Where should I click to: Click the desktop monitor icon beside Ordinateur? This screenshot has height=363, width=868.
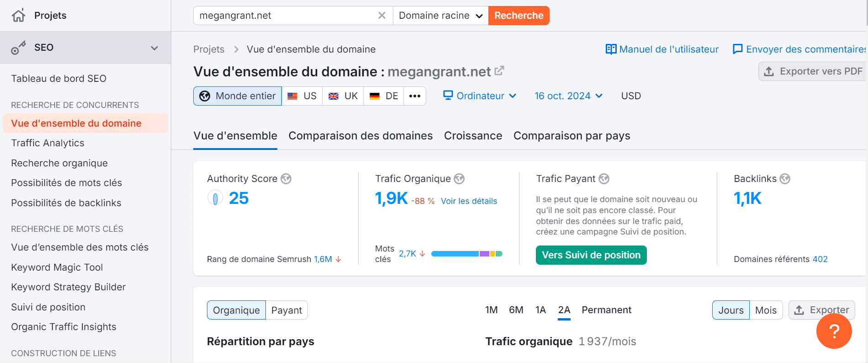coord(448,95)
